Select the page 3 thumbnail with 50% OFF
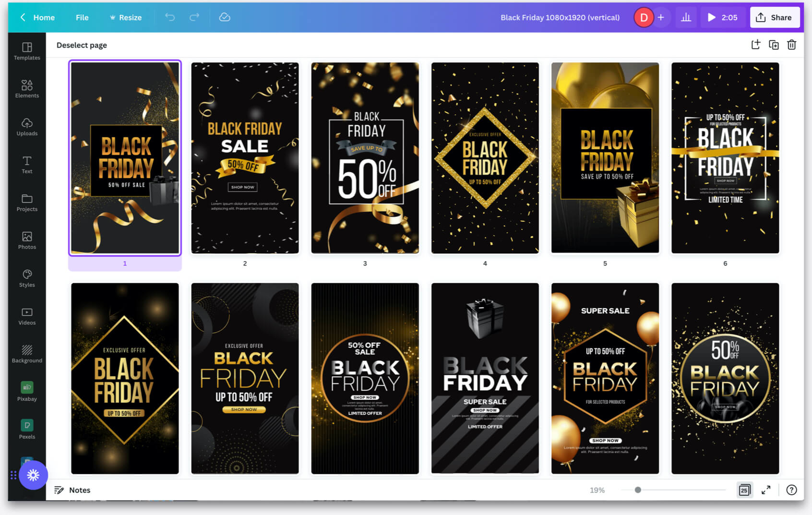 point(365,158)
